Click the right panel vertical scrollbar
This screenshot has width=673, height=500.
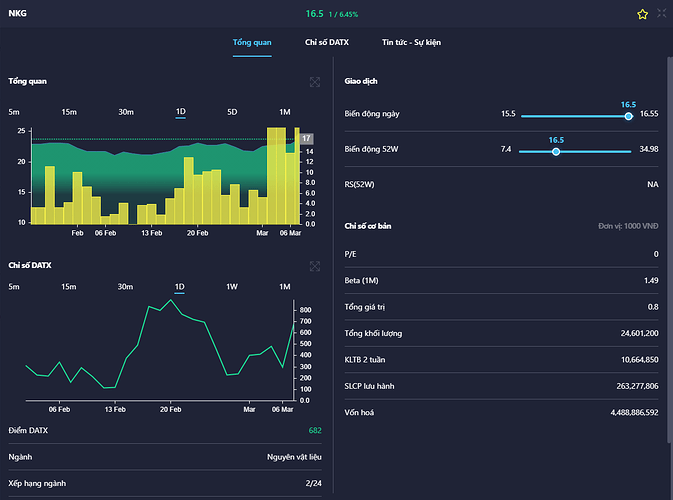[668, 250]
